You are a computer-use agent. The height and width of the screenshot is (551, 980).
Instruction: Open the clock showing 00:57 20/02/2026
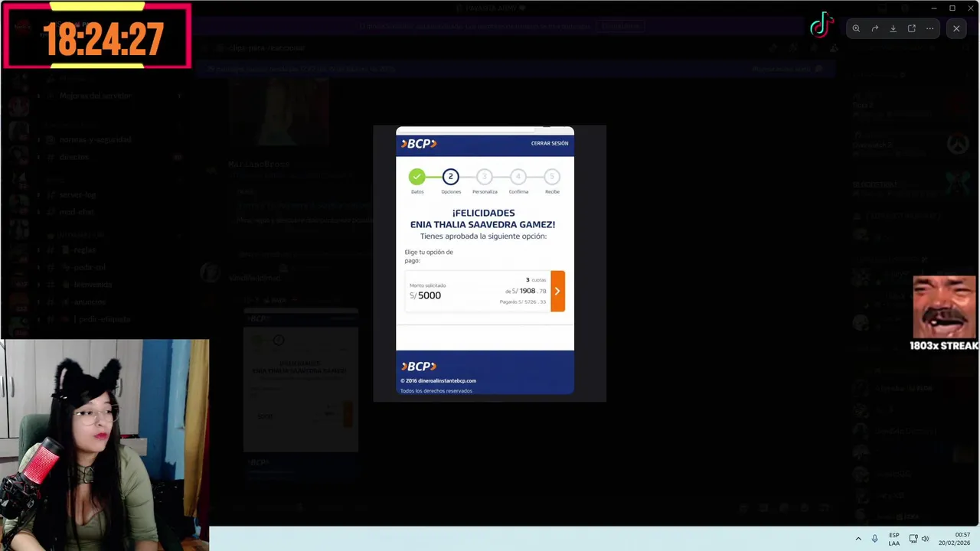[x=954, y=539]
